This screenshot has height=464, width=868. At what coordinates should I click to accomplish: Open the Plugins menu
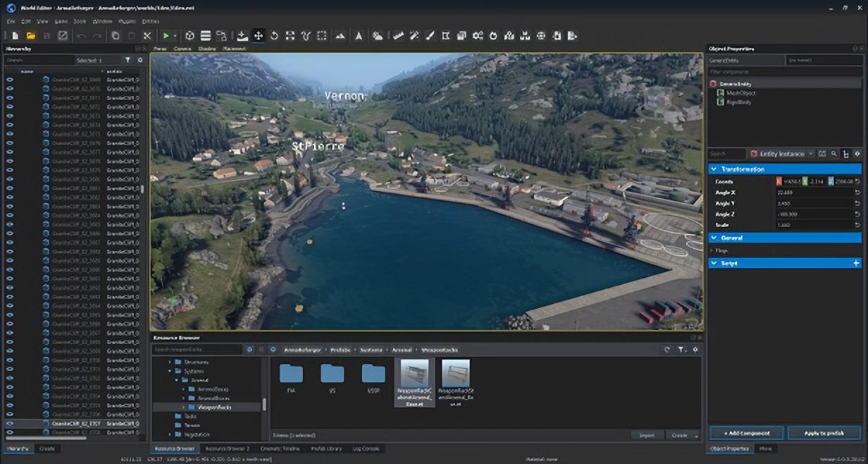pyautogui.click(x=128, y=22)
